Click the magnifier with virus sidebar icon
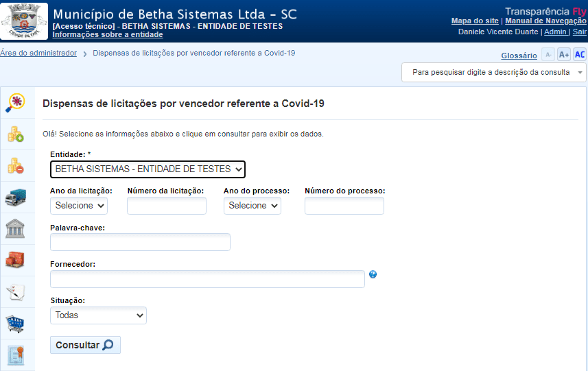Screen dimensions: 588x371 tap(15, 103)
